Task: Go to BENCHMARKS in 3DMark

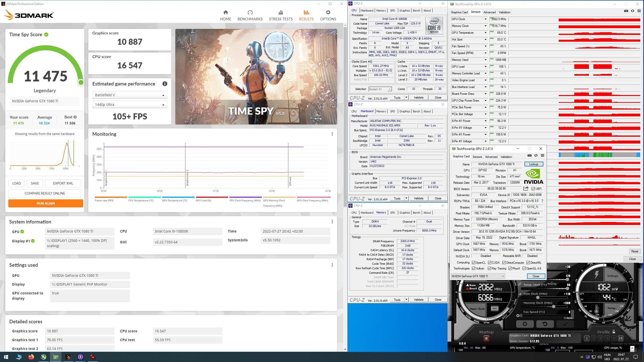Action: [x=250, y=15]
